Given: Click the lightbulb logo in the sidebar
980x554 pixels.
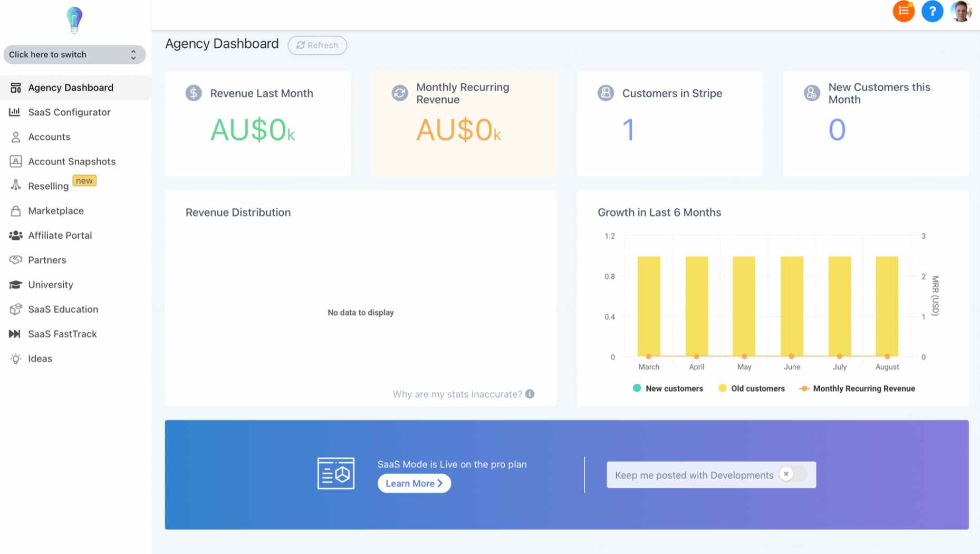Looking at the screenshot, I should pyautogui.click(x=74, y=20).
